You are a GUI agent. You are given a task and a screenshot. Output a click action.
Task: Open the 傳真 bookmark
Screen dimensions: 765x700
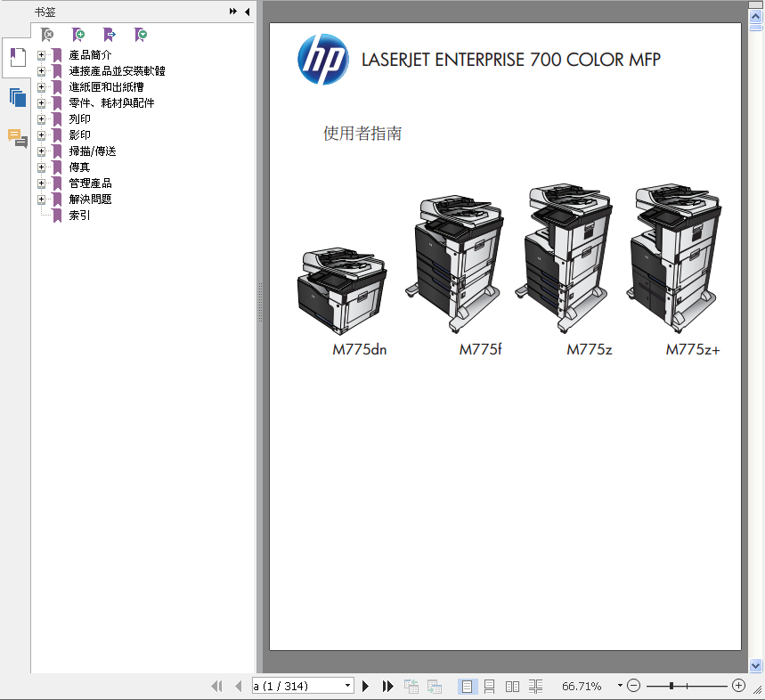point(79,167)
